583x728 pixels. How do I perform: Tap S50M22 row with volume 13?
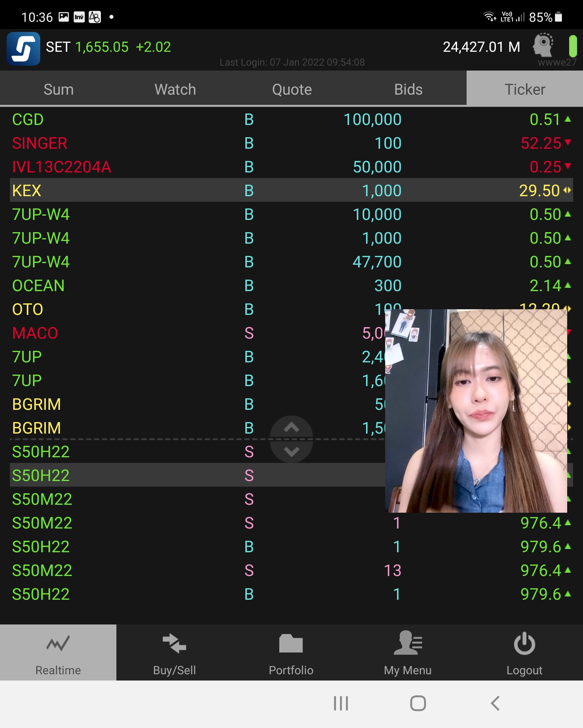pyautogui.click(x=291, y=570)
